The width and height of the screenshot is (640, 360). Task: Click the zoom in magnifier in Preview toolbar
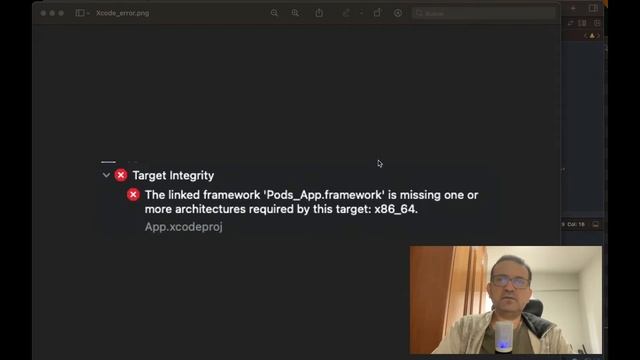(295, 13)
